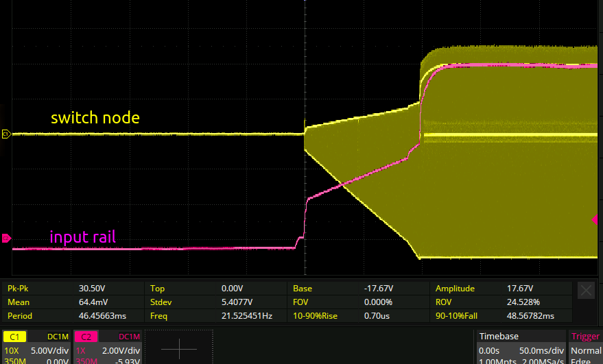Close the measurements panel with X button

[x=587, y=290]
